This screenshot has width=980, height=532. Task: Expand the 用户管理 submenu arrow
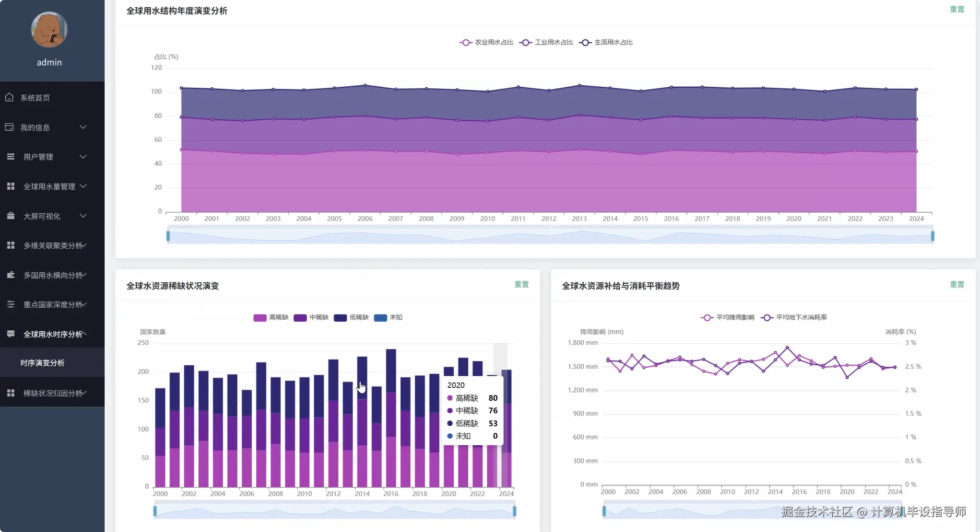tap(83, 157)
